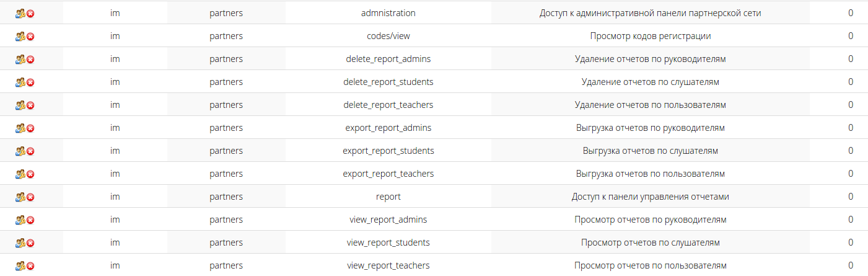Click the view_report_teachers action name
868x276 pixels.
pos(388,265)
